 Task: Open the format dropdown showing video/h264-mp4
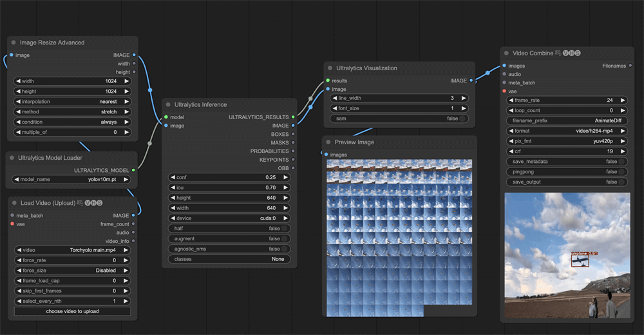567,131
